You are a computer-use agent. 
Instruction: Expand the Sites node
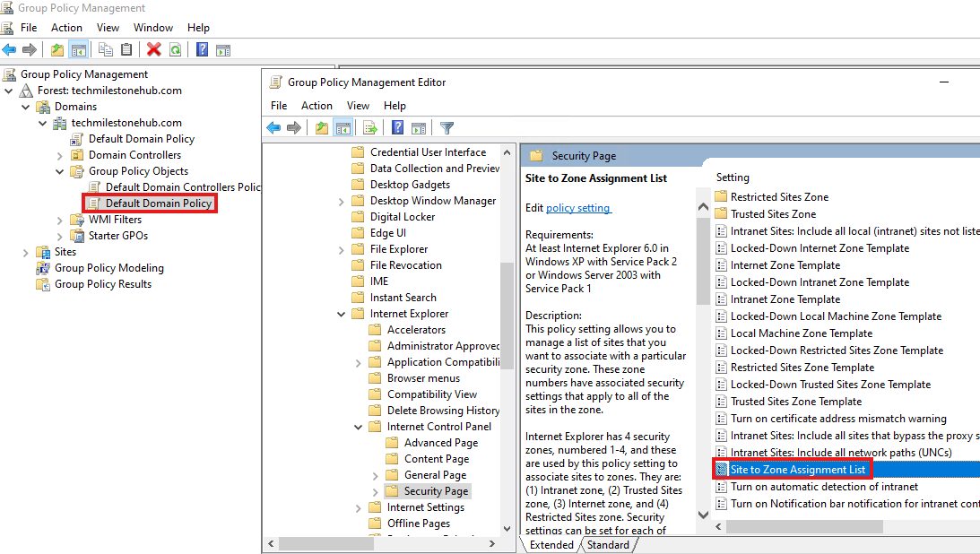click(26, 252)
